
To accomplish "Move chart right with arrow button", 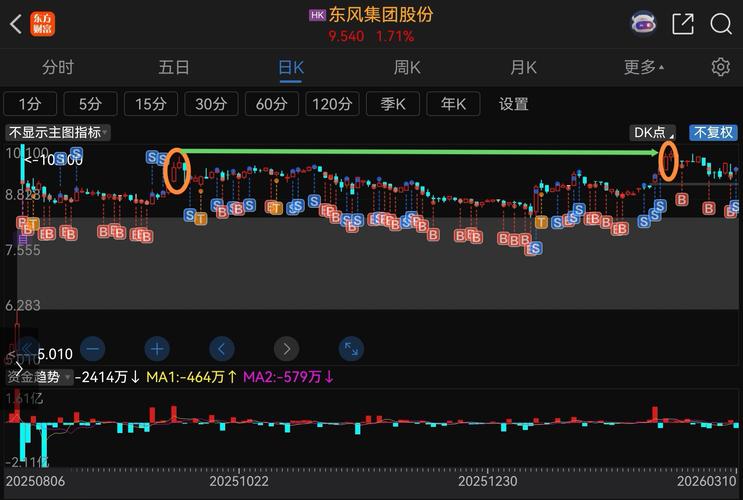I will [286, 349].
